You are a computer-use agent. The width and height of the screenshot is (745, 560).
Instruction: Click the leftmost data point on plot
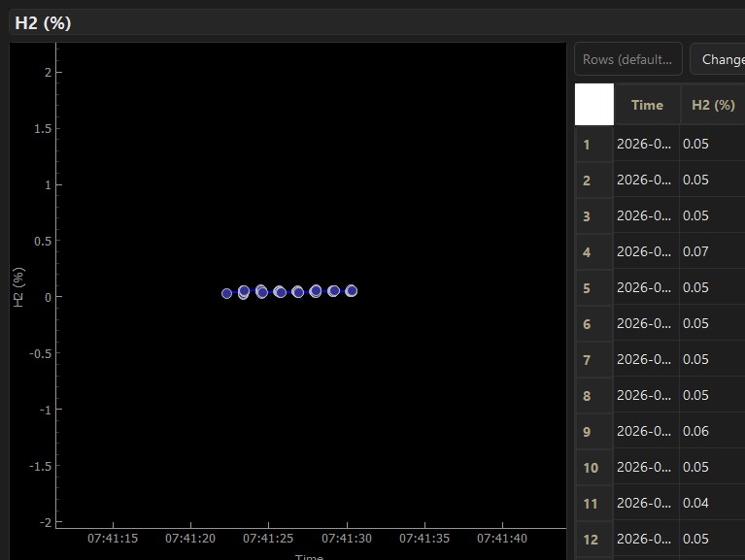point(226,294)
